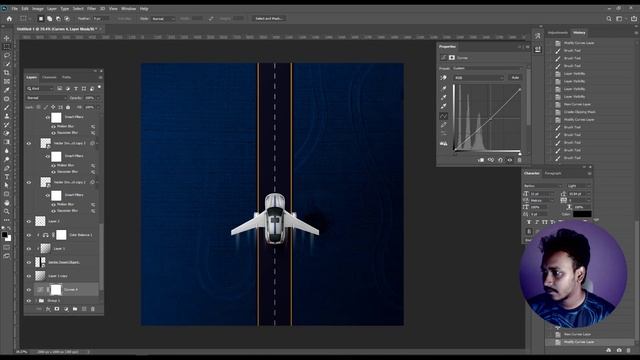Select the Pen tool

[7, 168]
